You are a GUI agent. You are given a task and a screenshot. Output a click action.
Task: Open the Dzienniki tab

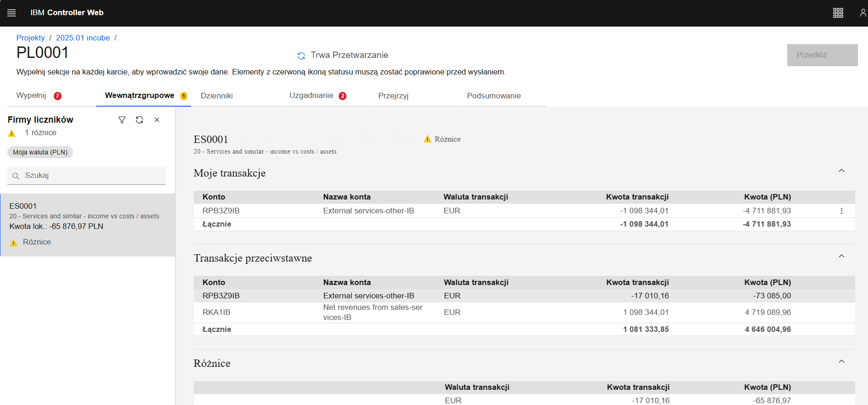pyautogui.click(x=216, y=96)
